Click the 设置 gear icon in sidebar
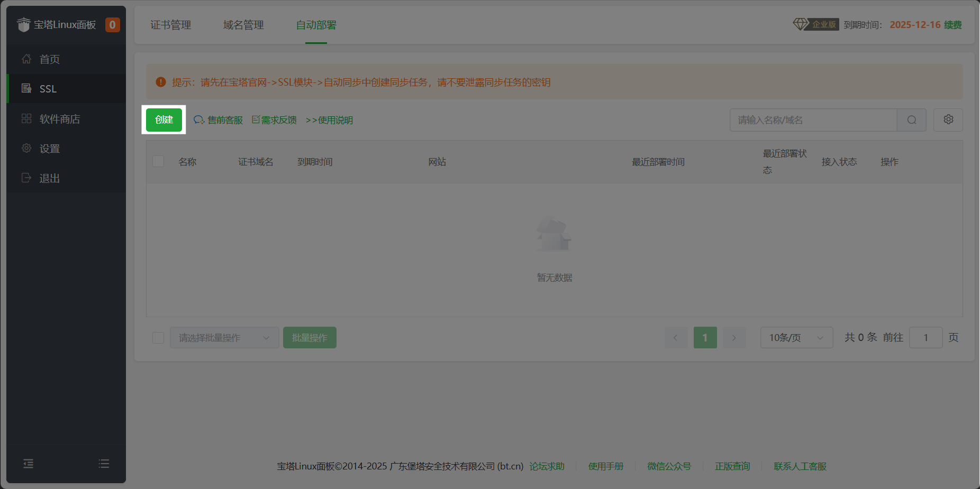Image resolution: width=980 pixels, height=489 pixels. click(x=26, y=148)
